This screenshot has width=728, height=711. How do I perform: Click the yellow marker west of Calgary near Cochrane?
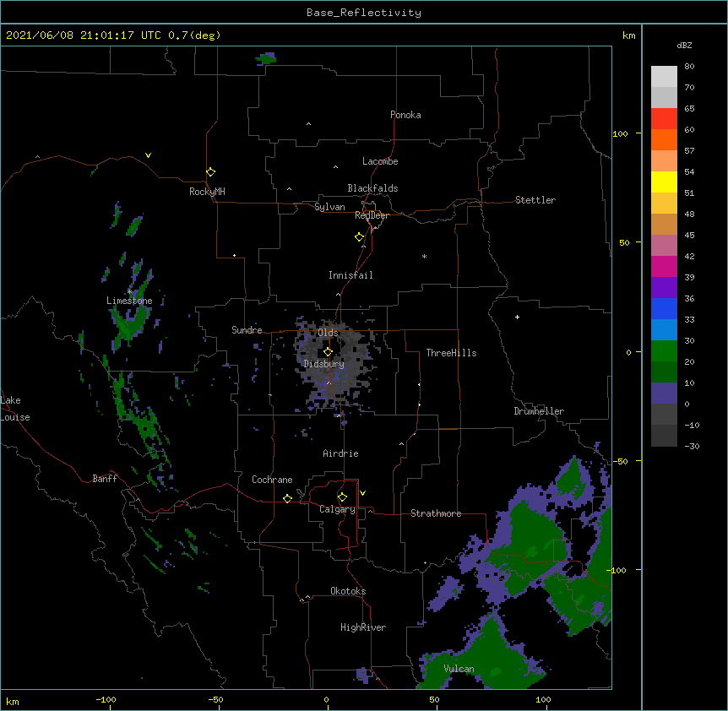click(287, 498)
